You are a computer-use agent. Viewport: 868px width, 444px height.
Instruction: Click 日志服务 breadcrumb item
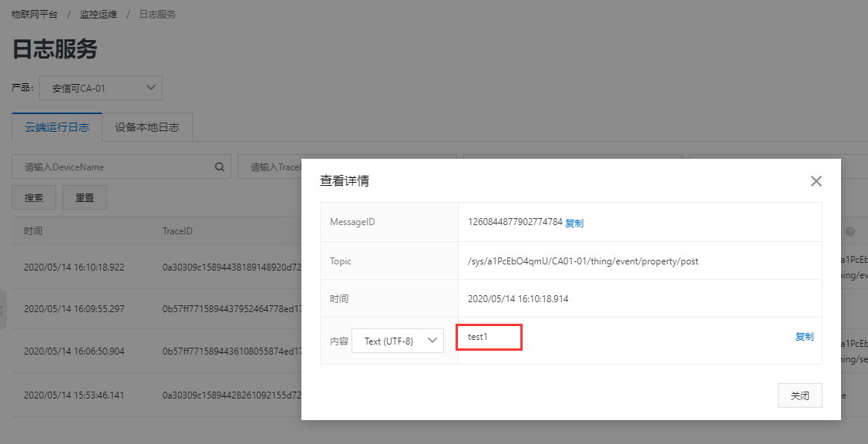click(x=157, y=15)
